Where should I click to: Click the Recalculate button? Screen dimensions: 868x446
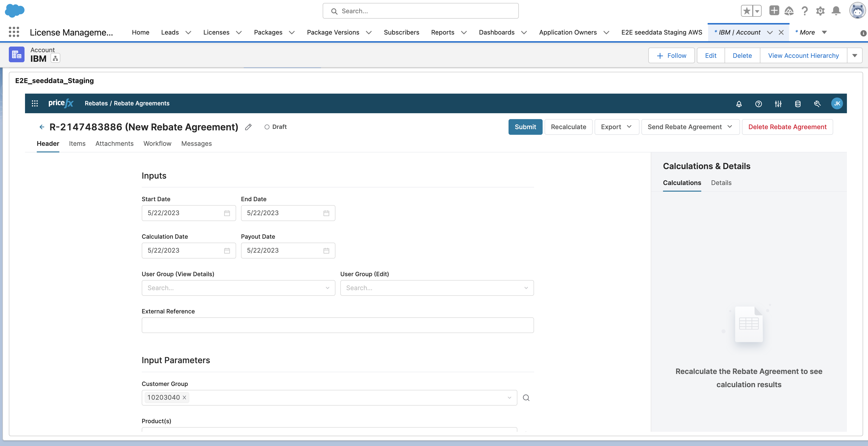pyautogui.click(x=568, y=127)
